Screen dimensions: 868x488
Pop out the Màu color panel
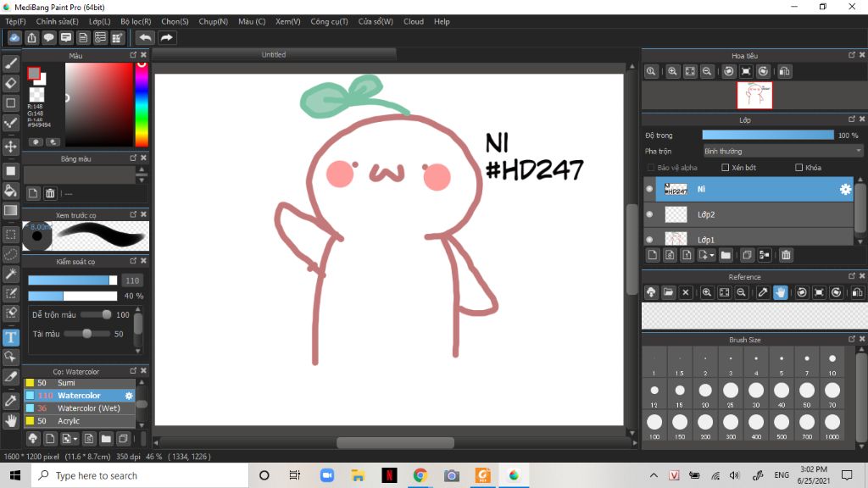[133, 55]
